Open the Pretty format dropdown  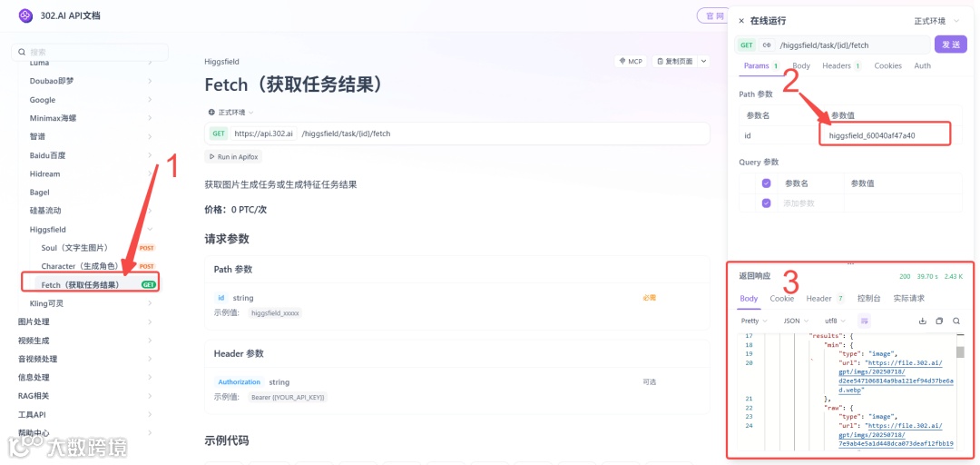tap(753, 321)
